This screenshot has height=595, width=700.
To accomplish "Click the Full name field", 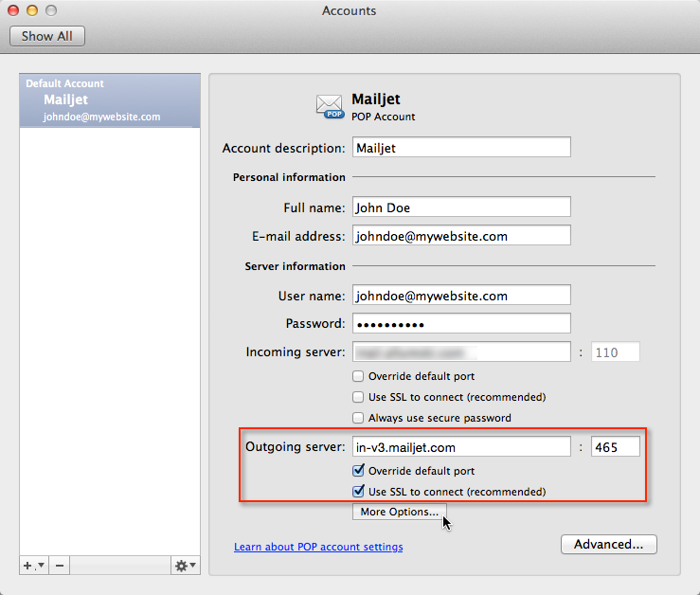I will tap(461, 207).
